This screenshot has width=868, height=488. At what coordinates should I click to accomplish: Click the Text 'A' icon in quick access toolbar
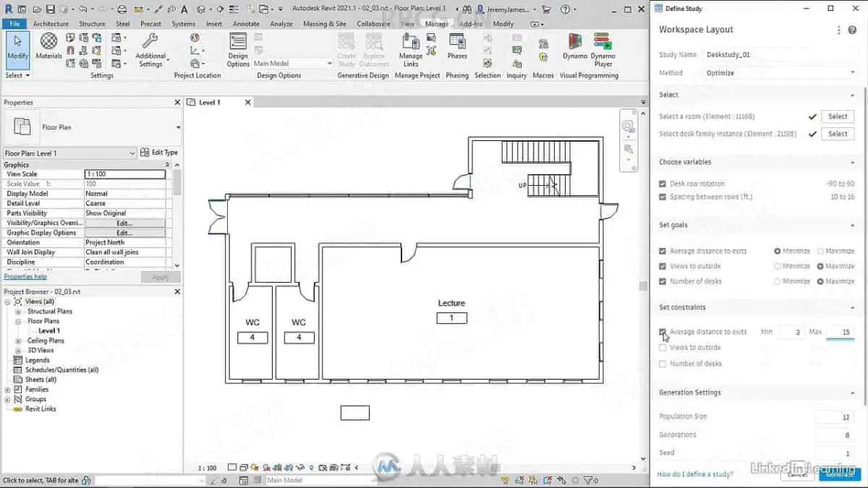click(184, 9)
